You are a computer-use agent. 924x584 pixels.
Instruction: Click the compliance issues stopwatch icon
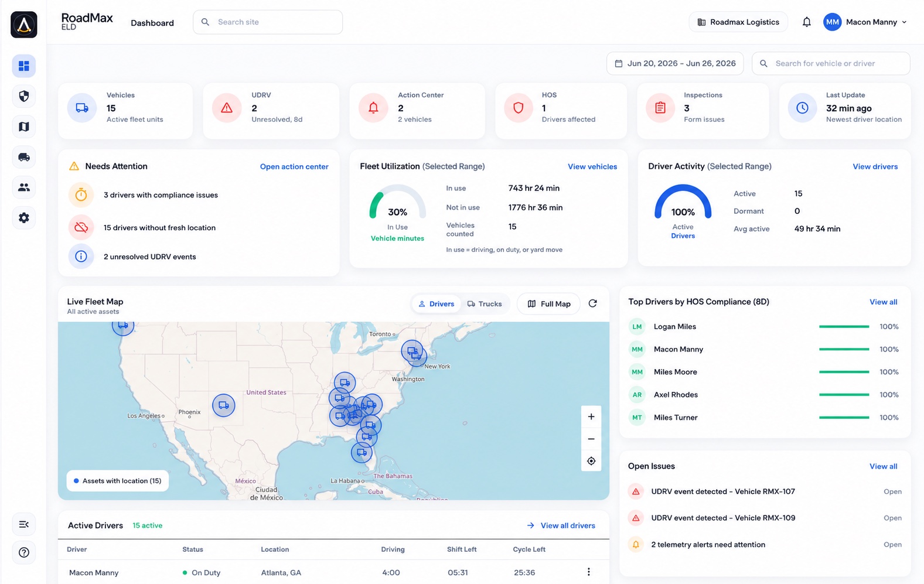[81, 195]
